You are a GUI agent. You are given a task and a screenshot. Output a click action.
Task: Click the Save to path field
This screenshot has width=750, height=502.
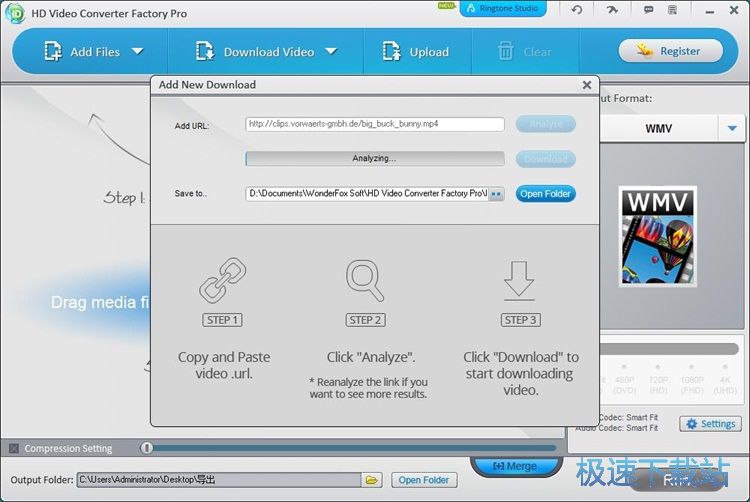point(367,194)
